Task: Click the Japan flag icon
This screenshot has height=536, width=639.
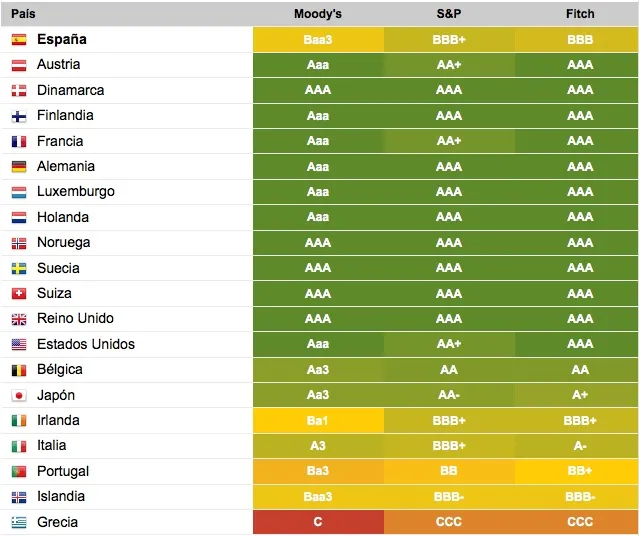Action: click(x=19, y=395)
